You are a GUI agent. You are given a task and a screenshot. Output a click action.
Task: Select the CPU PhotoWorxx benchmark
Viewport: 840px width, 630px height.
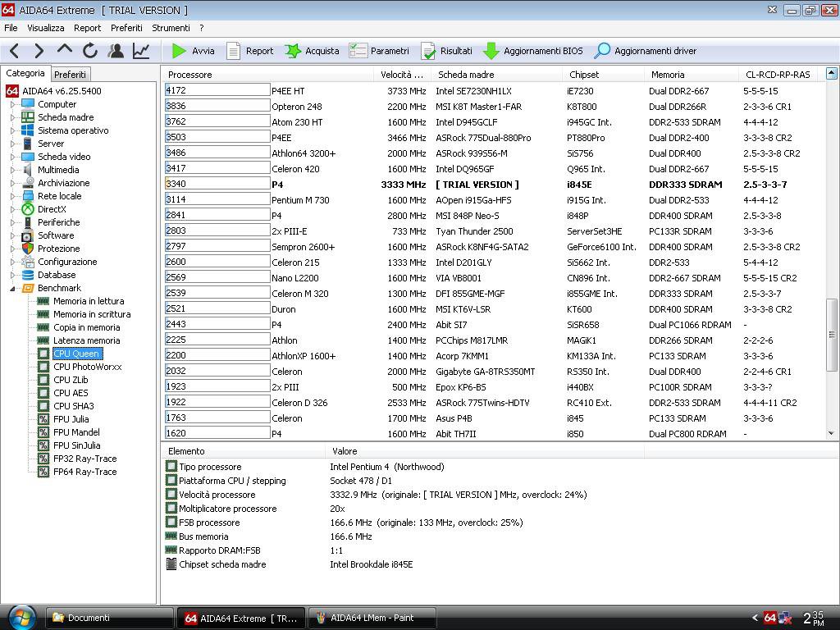click(x=87, y=367)
